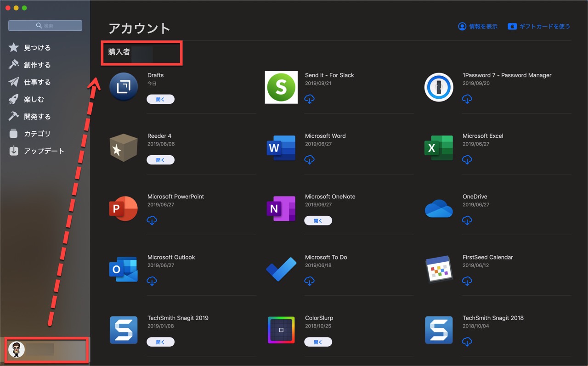Redownload TechSmith Snagit 2018 via cloud icon

[x=467, y=341]
